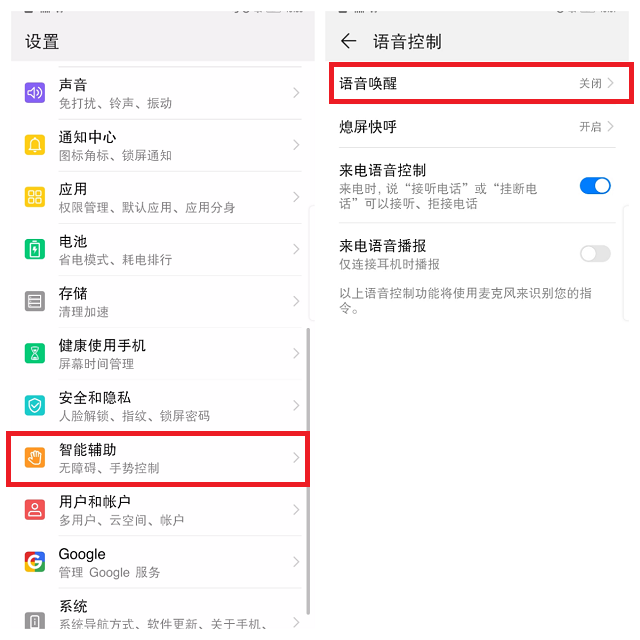Image resolution: width=640 pixels, height=640 pixels.
Task: Click the back arrow beside 语音控制
Action: tap(349, 41)
